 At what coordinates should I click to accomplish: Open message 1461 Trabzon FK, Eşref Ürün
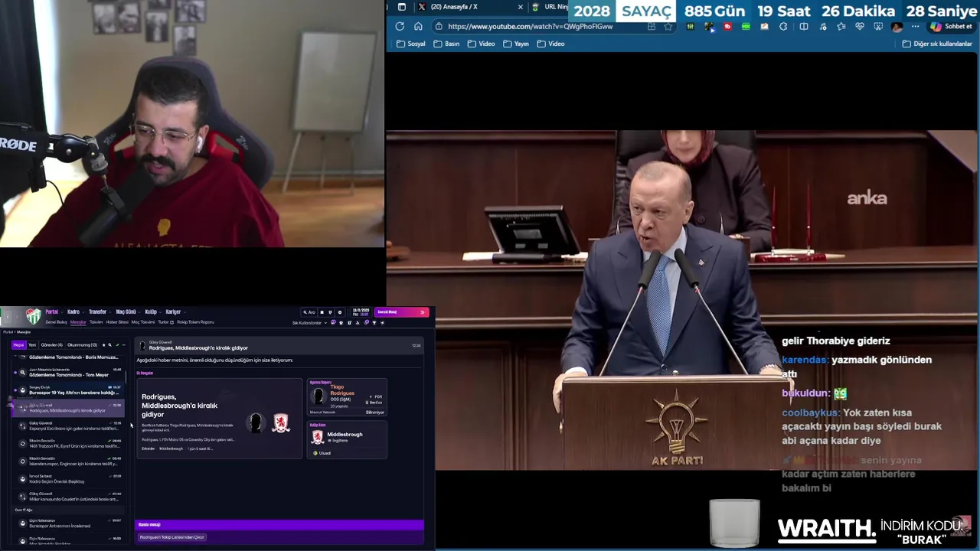click(68, 443)
